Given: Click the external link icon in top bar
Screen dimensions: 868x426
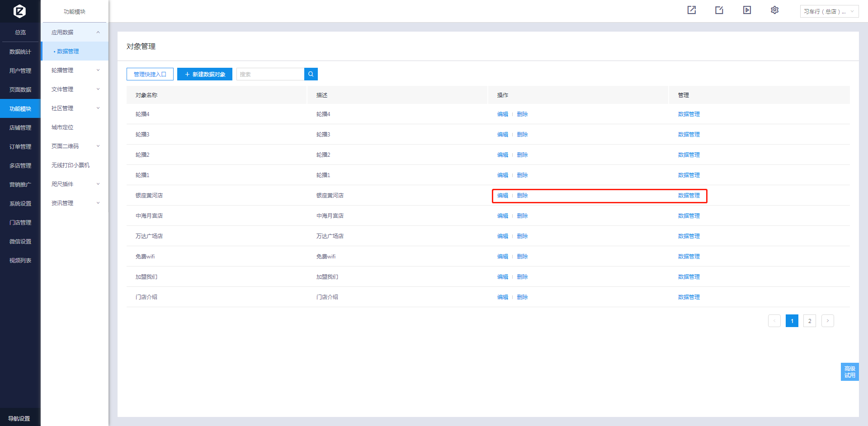Looking at the screenshot, I should pos(691,10).
